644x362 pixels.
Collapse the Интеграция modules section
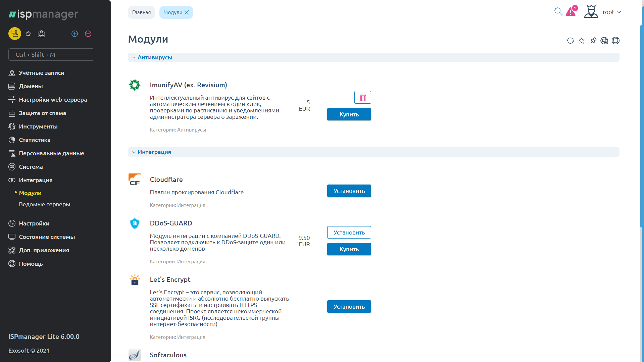[x=134, y=152]
